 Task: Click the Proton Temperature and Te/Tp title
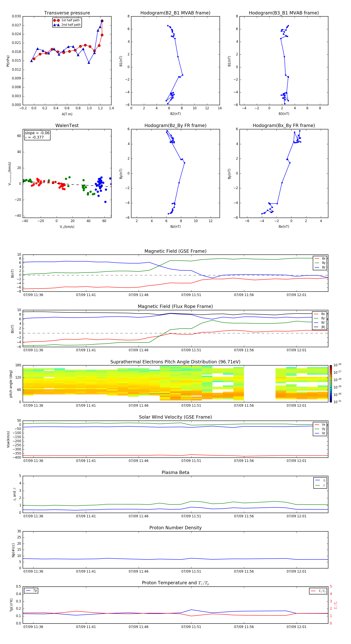click(175, 583)
